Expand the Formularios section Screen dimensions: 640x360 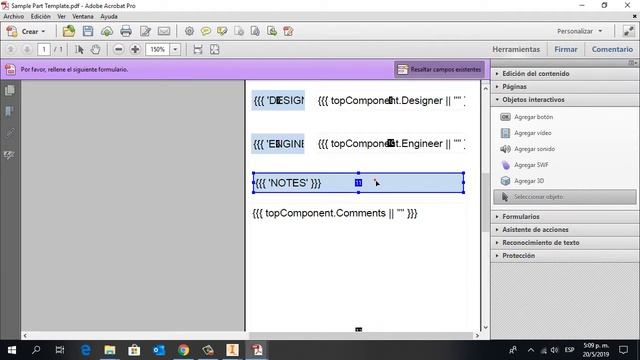click(x=565, y=216)
